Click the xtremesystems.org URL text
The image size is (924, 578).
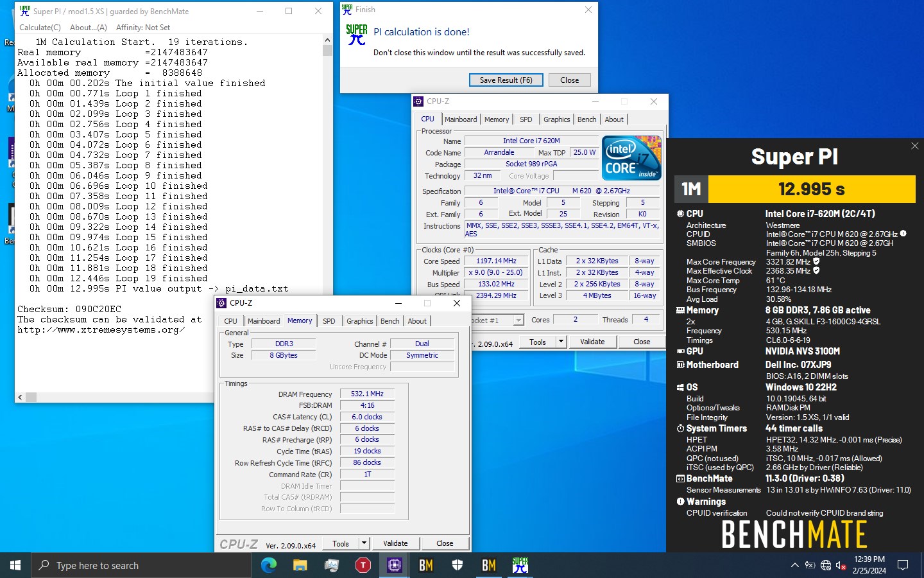pyautogui.click(x=101, y=329)
